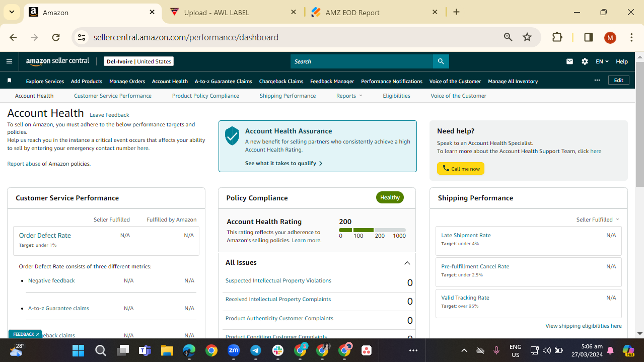
Task: Expand See what it takes to qualify
Action: click(284, 163)
